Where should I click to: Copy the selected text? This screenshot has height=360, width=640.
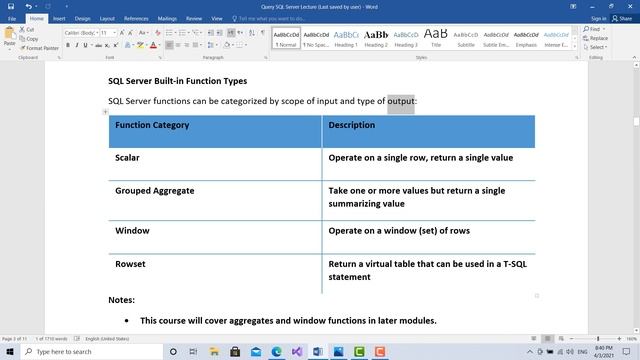(x=29, y=39)
